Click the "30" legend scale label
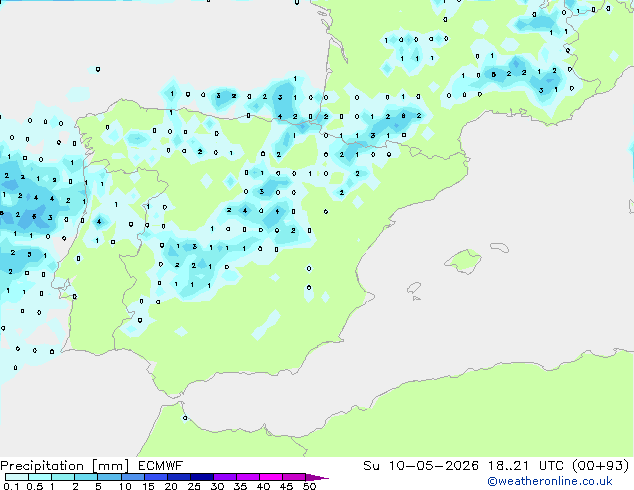The height and width of the screenshot is (490, 634). pos(217,486)
